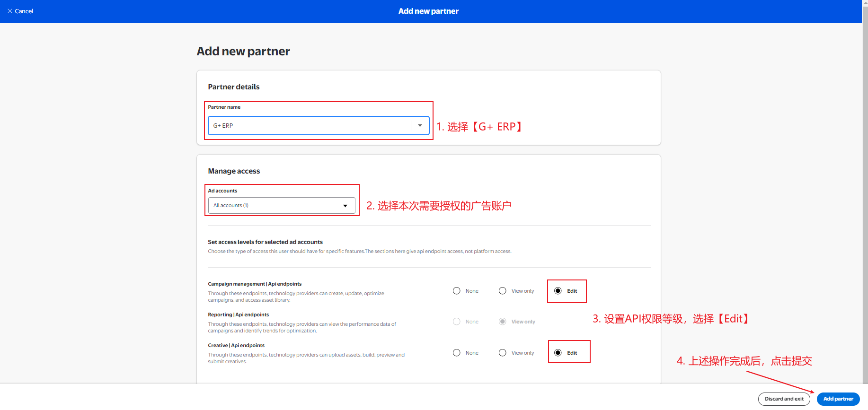Click the 'Campaign management | Api endpoints' label
The height and width of the screenshot is (410, 868).
pyautogui.click(x=255, y=284)
